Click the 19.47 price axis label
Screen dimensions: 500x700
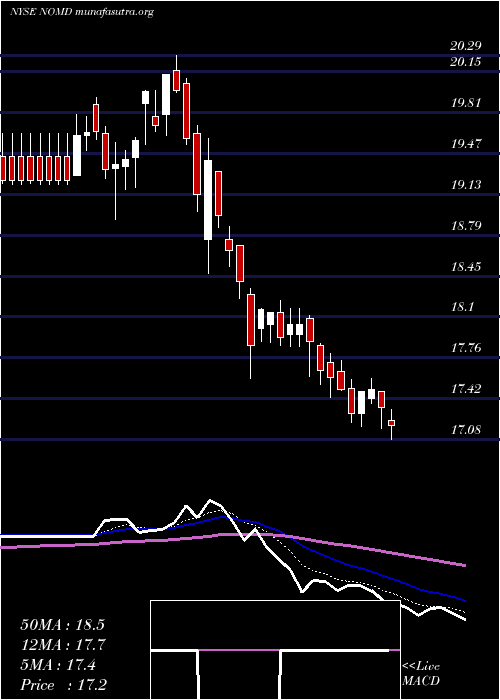[x=466, y=144]
